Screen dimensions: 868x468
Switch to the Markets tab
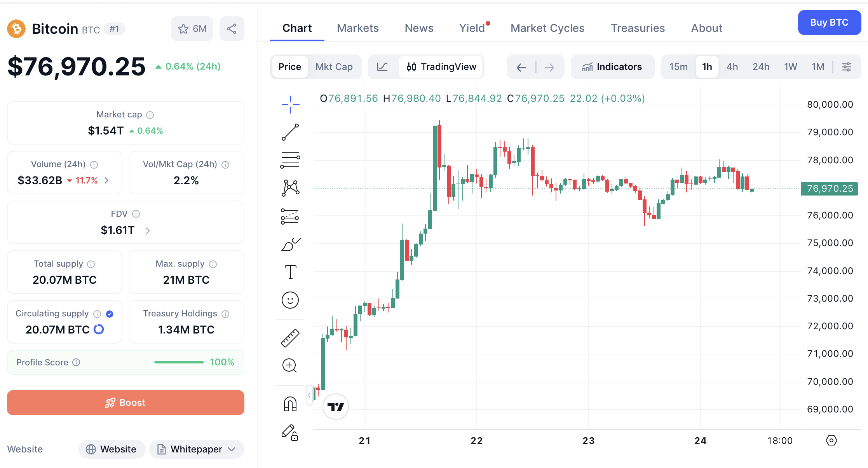[358, 28]
